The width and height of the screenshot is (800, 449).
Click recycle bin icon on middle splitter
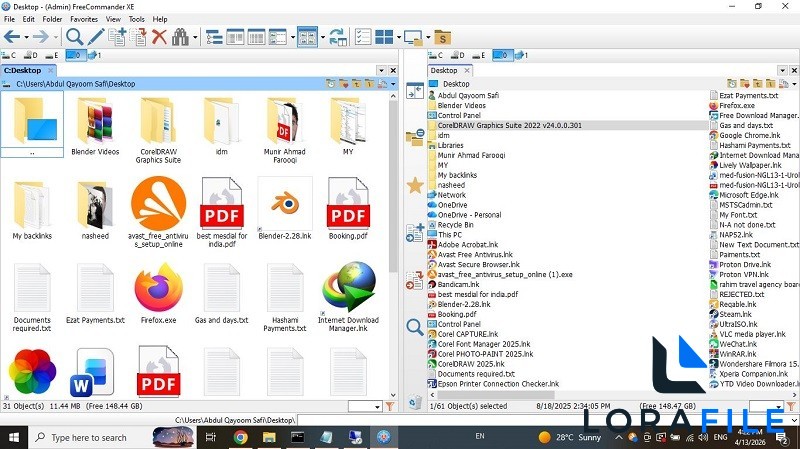(415, 402)
